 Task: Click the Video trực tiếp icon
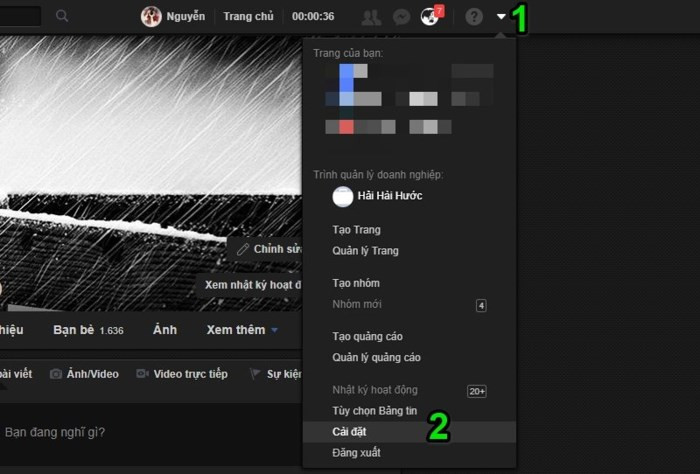tap(142, 374)
